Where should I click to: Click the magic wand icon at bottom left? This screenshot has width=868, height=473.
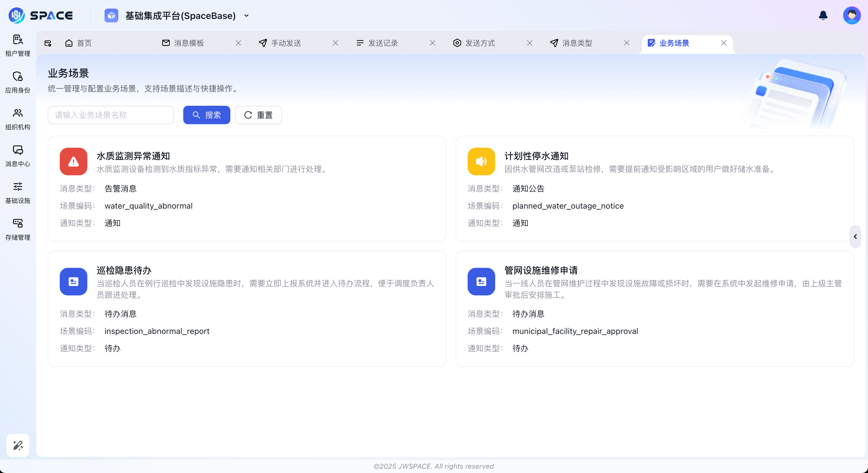[x=18, y=445]
